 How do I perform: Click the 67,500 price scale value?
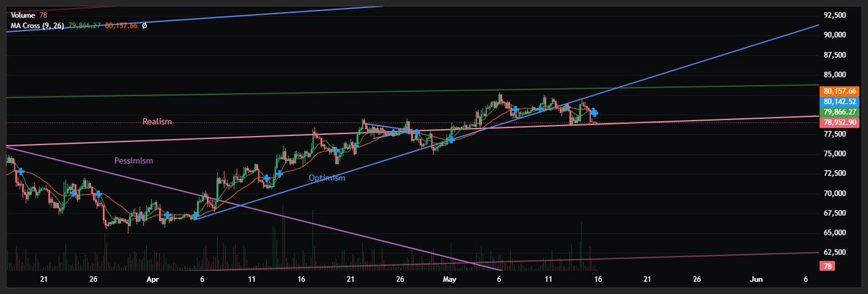point(835,214)
